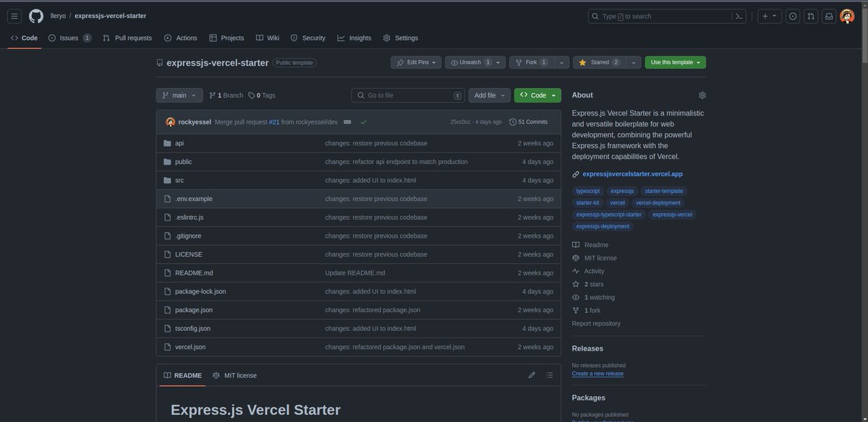Viewport: 868px width, 422px height.
Task: Open the Insights tab
Action: 354,38
